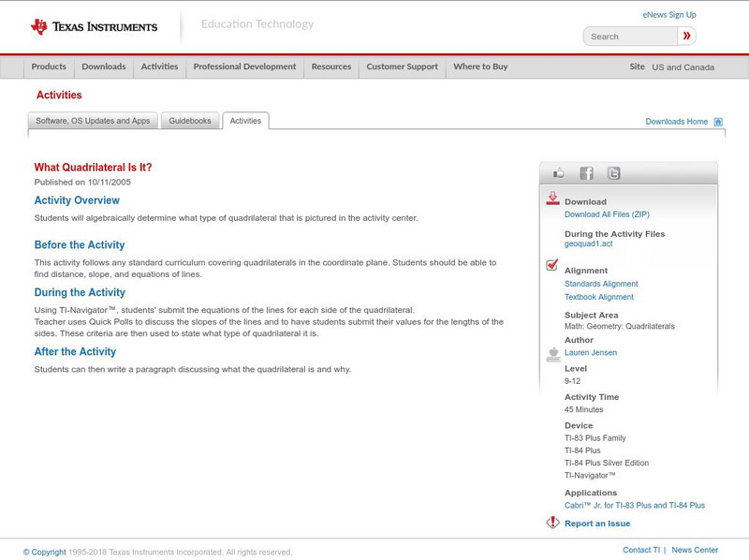Screen dimensions: 749x560
Task: Open the Where to Buy menu
Action: pyautogui.click(x=480, y=66)
